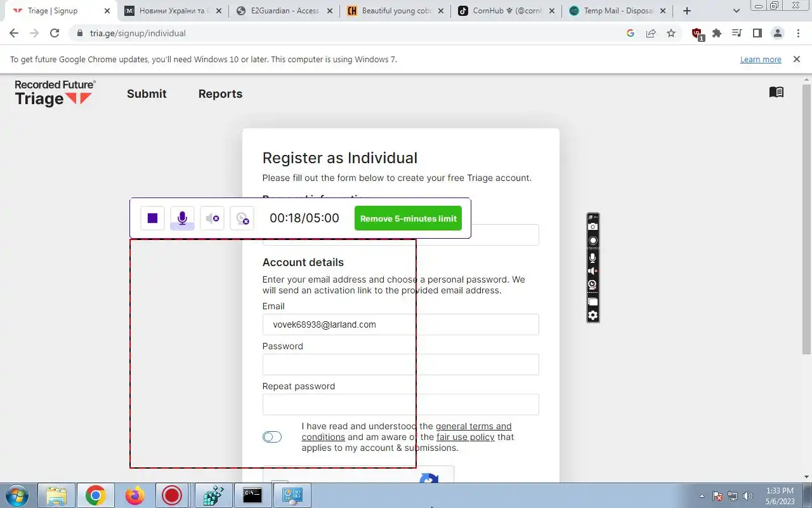The width and height of the screenshot is (812, 508).
Task: Toggle the terms agreement switch
Action: pyautogui.click(x=272, y=437)
